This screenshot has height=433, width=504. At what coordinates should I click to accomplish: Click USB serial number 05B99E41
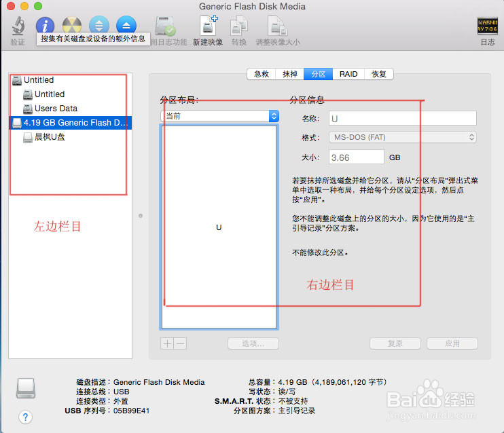coord(131,411)
